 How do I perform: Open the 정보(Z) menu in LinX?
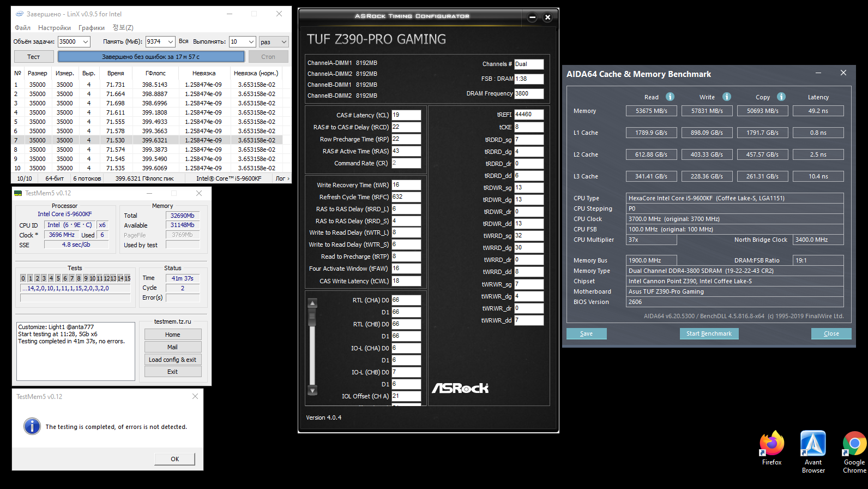tap(123, 28)
